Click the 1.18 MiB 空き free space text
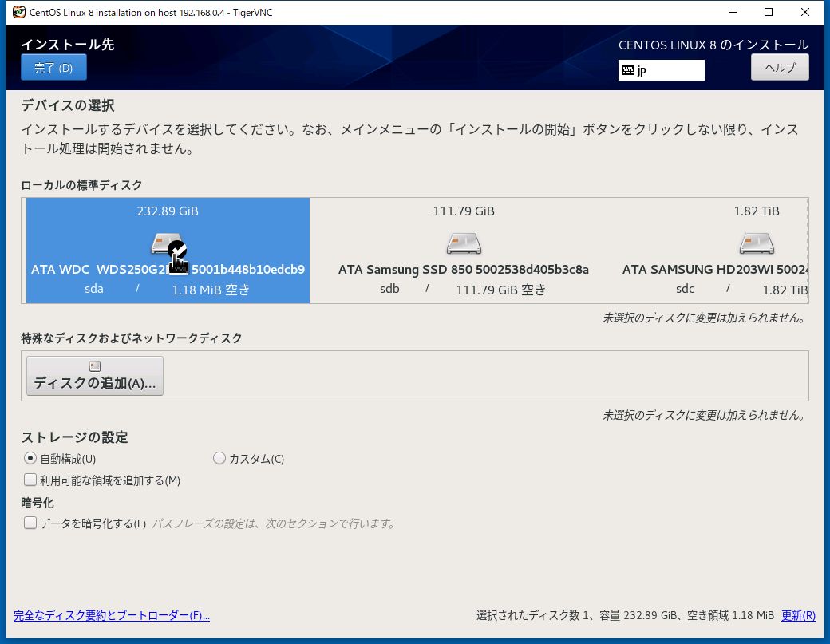The image size is (830, 644). (x=211, y=290)
